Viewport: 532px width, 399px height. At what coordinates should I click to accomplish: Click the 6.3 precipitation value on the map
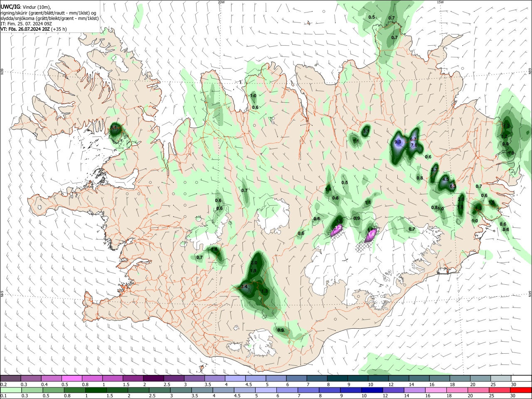pyautogui.click(x=453, y=186)
